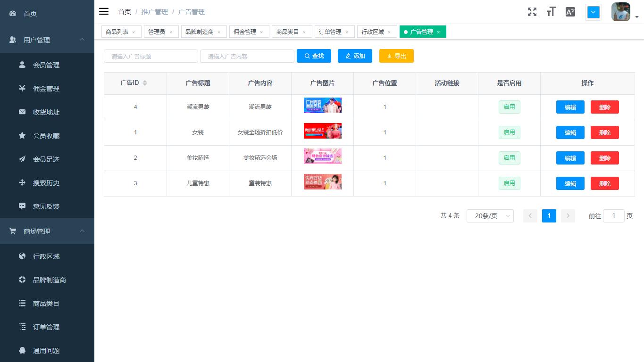Image resolution: width=644 pixels, height=362 pixels.
Task: Click the 启用 toggle for ad ID 4
Action: click(509, 107)
